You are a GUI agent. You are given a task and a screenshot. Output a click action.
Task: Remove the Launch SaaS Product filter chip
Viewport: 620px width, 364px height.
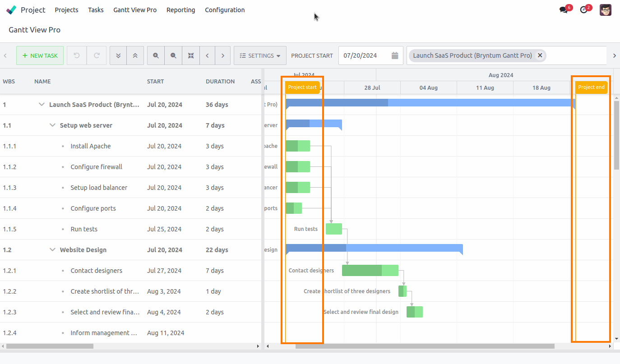(x=540, y=55)
